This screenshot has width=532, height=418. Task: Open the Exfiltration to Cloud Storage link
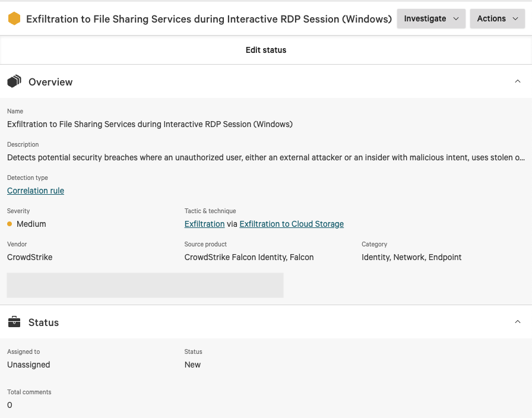click(x=292, y=224)
